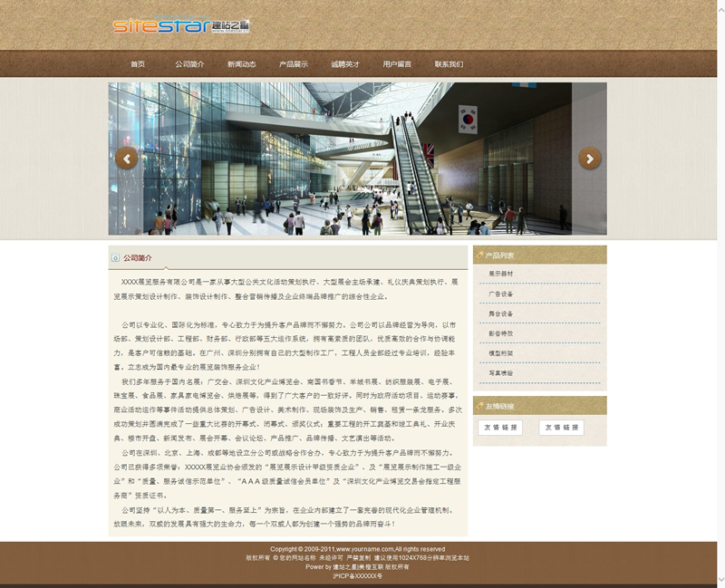
Task: Click the tag icon beside 友情链接 header
Action: click(x=478, y=406)
